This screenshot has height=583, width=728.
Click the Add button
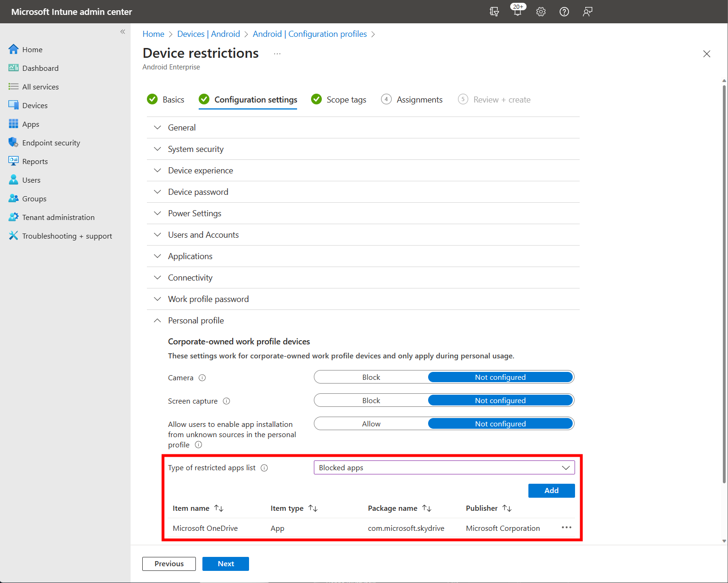(551, 490)
